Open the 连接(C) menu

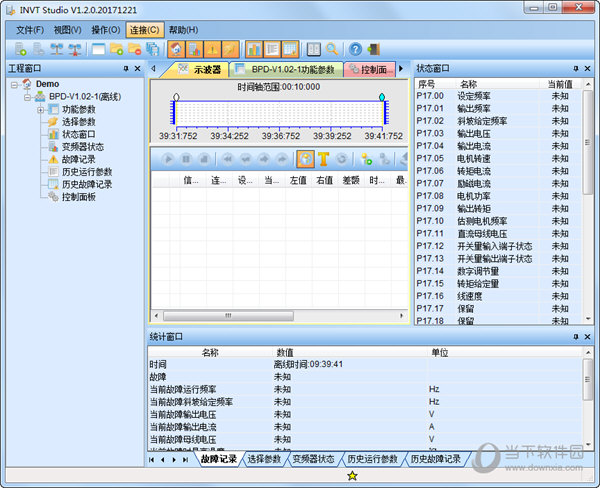point(145,30)
